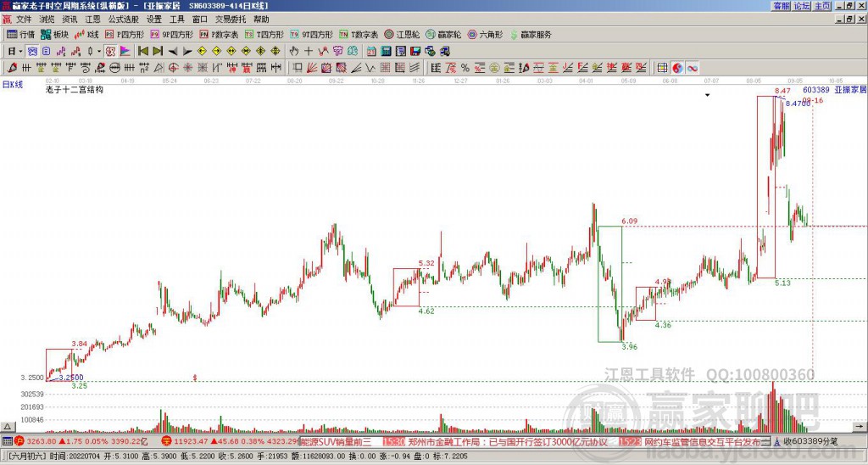
Task: Select the percent sign tool
Action: (465, 68)
